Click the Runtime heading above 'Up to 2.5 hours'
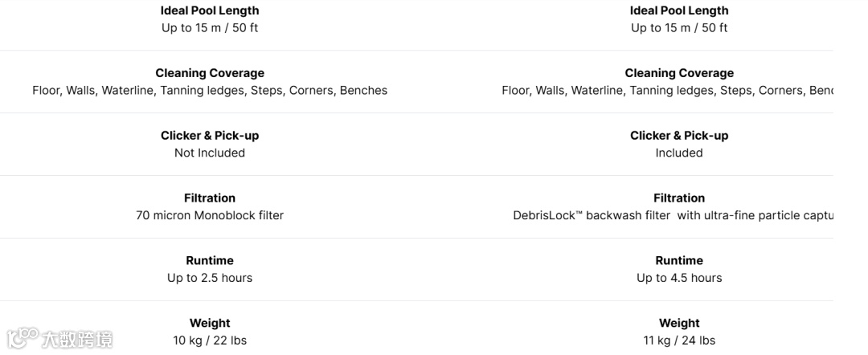The width and height of the screenshot is (868, 355). pyautogui.click(x=210, y=260)
